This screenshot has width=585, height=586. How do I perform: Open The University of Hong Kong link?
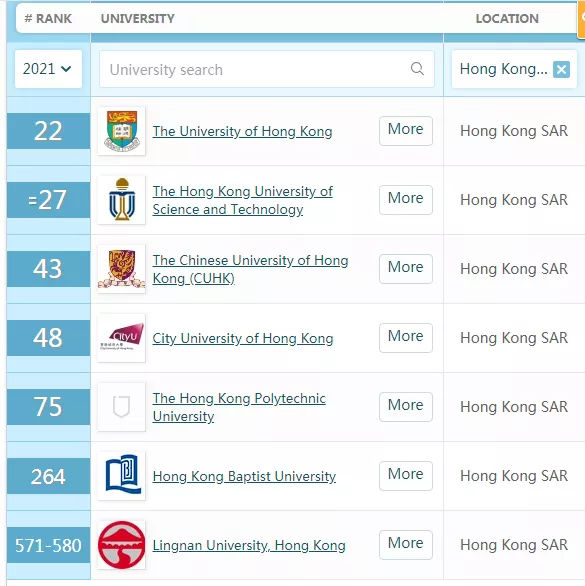(x=242, y=131)
